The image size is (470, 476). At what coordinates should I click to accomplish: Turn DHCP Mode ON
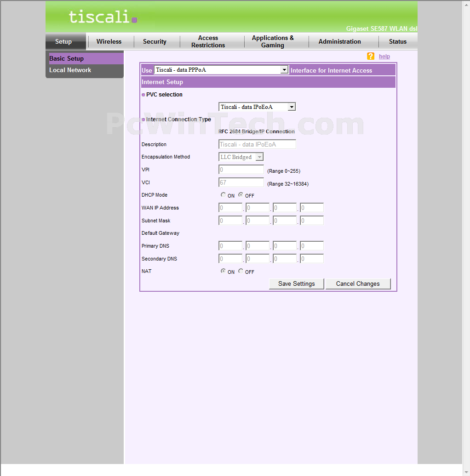(224, 195)
